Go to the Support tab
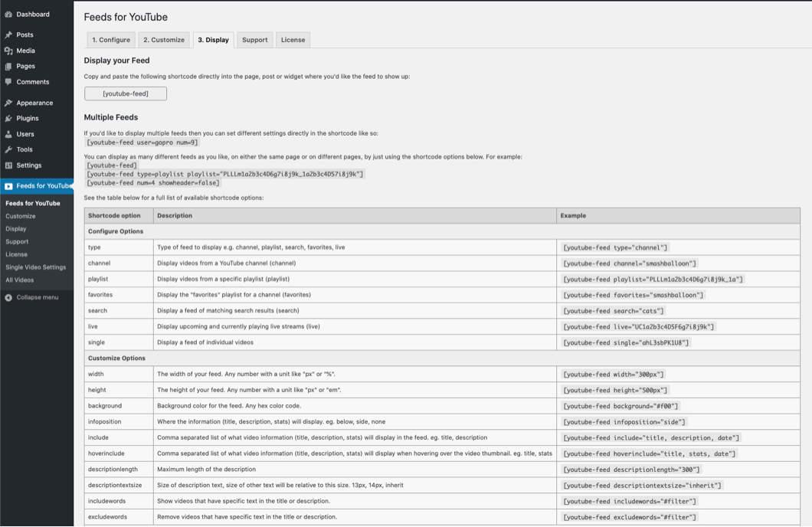812x527 pixels. [x=254, y=40]
